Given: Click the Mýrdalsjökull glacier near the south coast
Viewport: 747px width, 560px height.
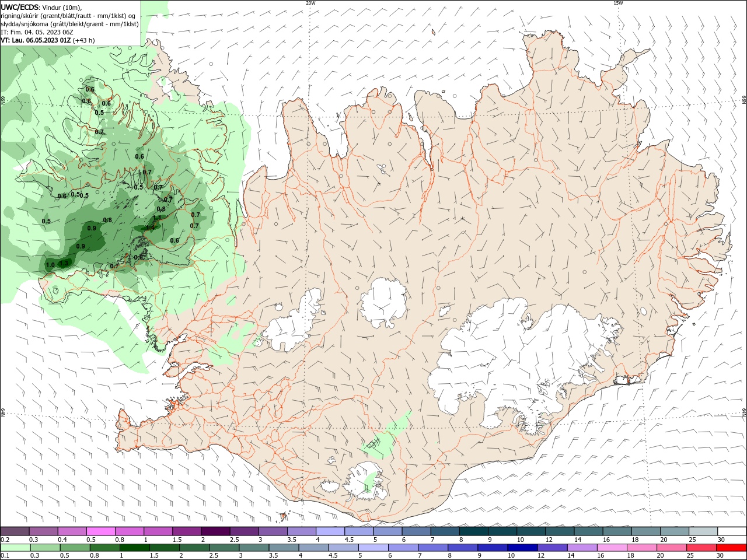Looking at the screenshot, I should click(365, 481).
